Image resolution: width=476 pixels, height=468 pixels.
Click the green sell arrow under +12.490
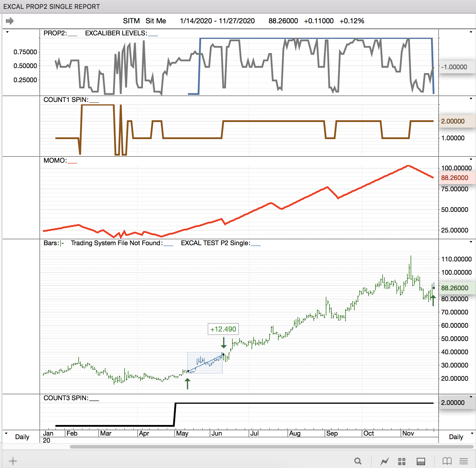224,342
